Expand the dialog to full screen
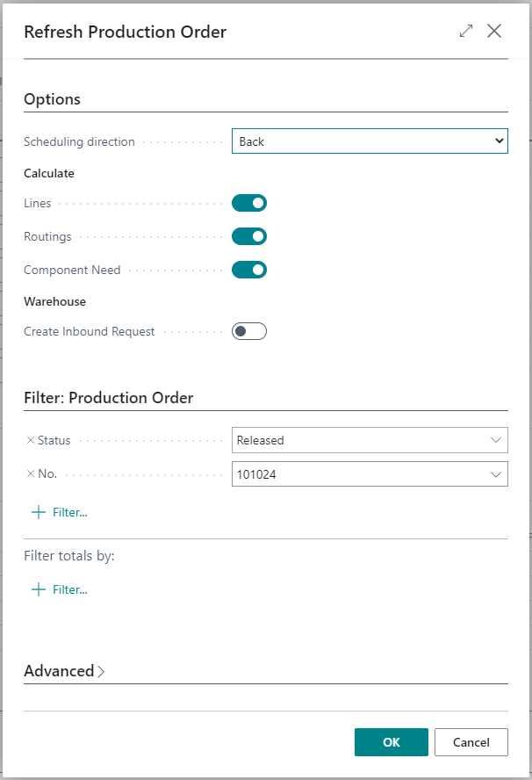This screenshot has width=532, height=780. point(466,32)
